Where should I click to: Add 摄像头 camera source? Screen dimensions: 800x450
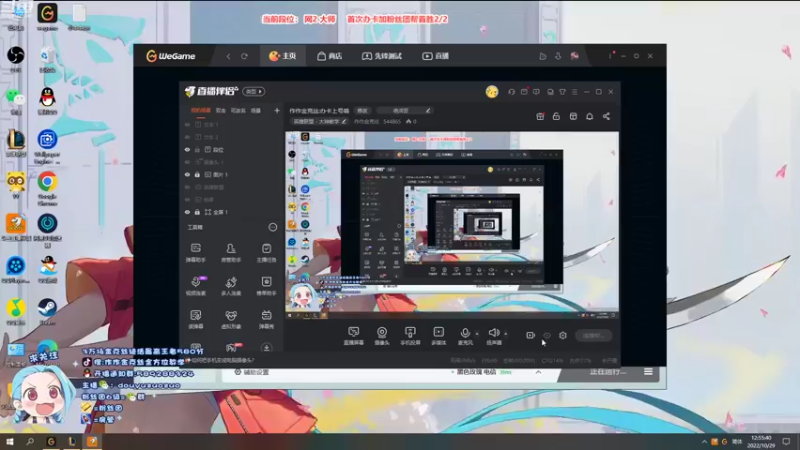coord(382,336)
